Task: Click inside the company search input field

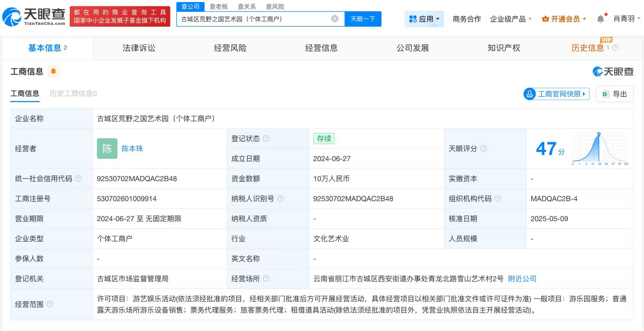Action: pos(258,19)
